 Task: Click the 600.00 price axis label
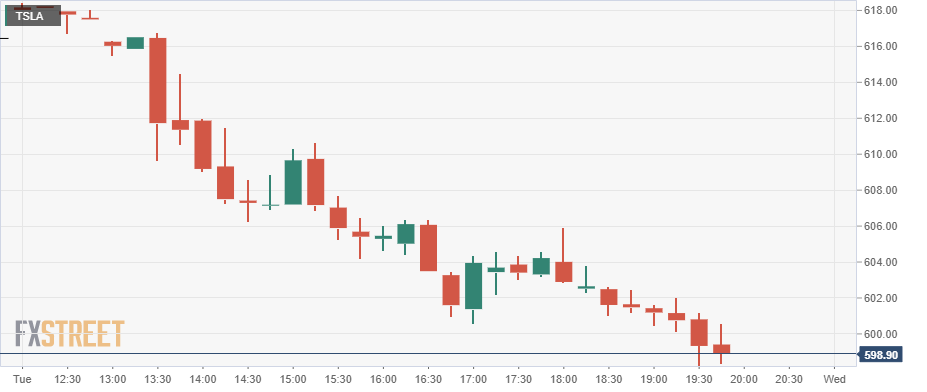click(x=881, y=334)
